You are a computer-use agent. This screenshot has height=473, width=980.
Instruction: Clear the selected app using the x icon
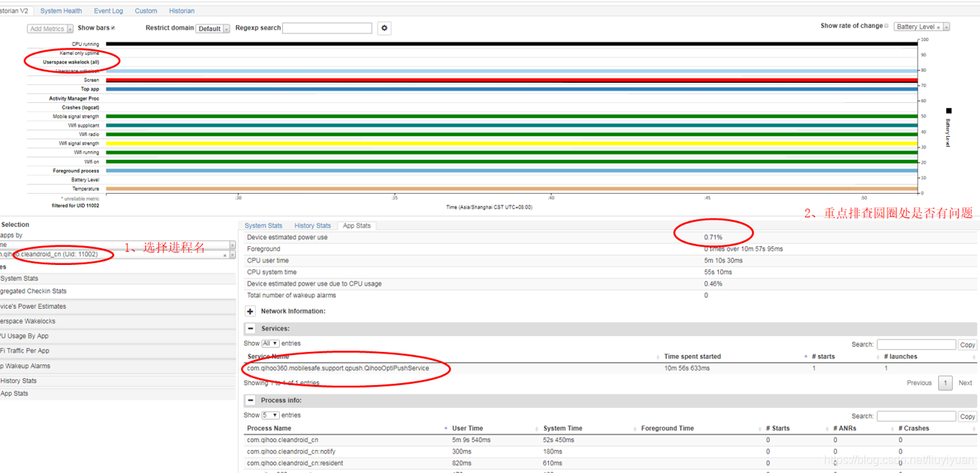click(224, 255)
